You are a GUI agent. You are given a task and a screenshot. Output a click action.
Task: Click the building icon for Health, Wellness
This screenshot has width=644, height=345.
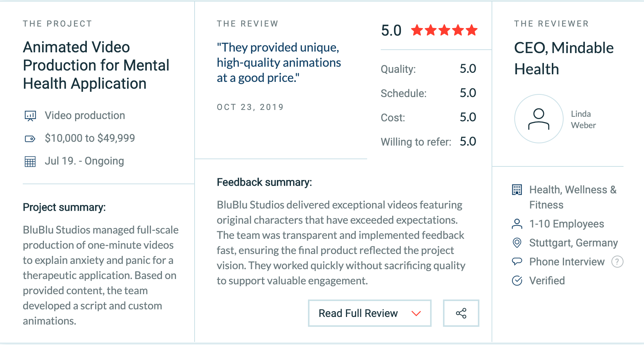(x=517, y=190)
